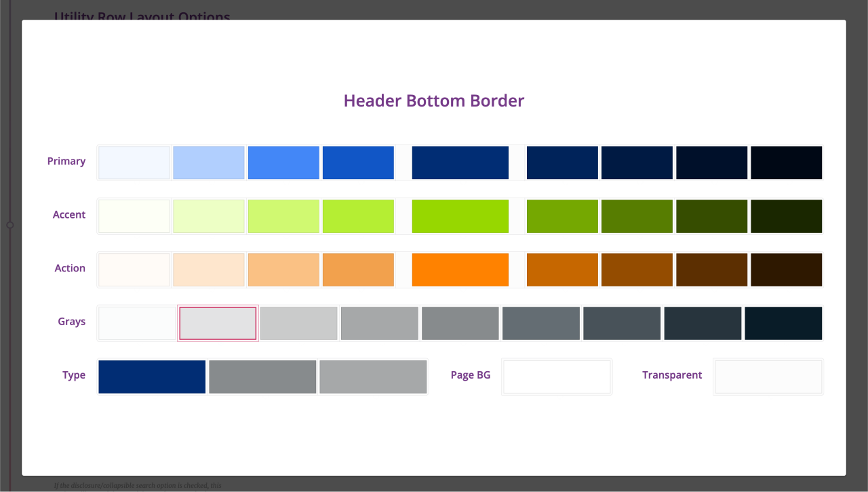
Task: Pick the medium gray swatch in Grays row
Action: click(x=460, y=323)
